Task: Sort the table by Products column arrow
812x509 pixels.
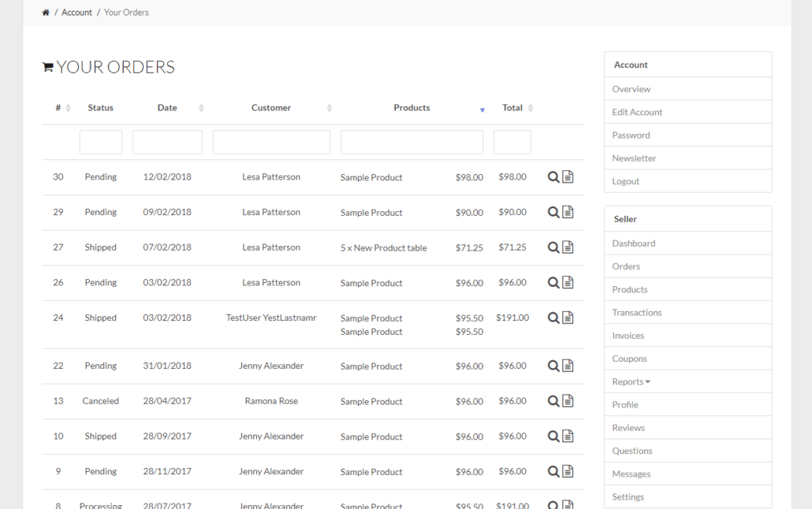Action: click(x=482, y=110)
